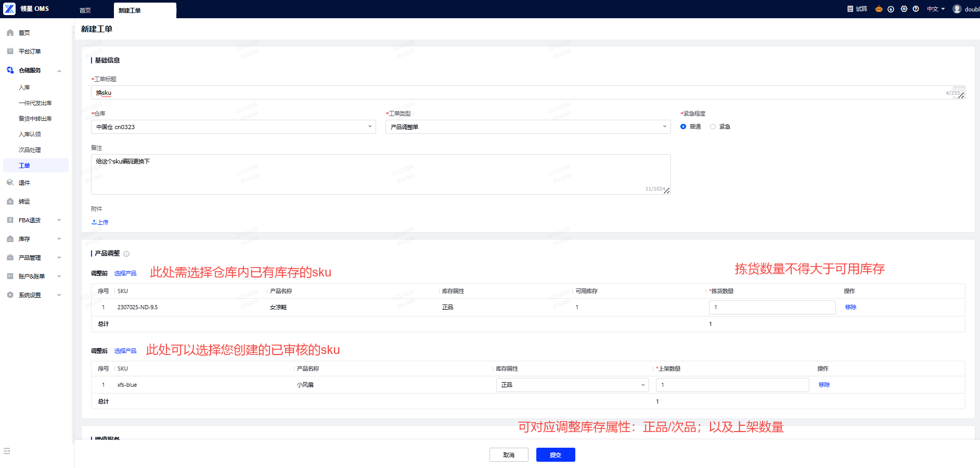Collapse the sidebar with bottom menu icon
The height and width of the screenshot is (468, 980).
(x=7, y=451)
